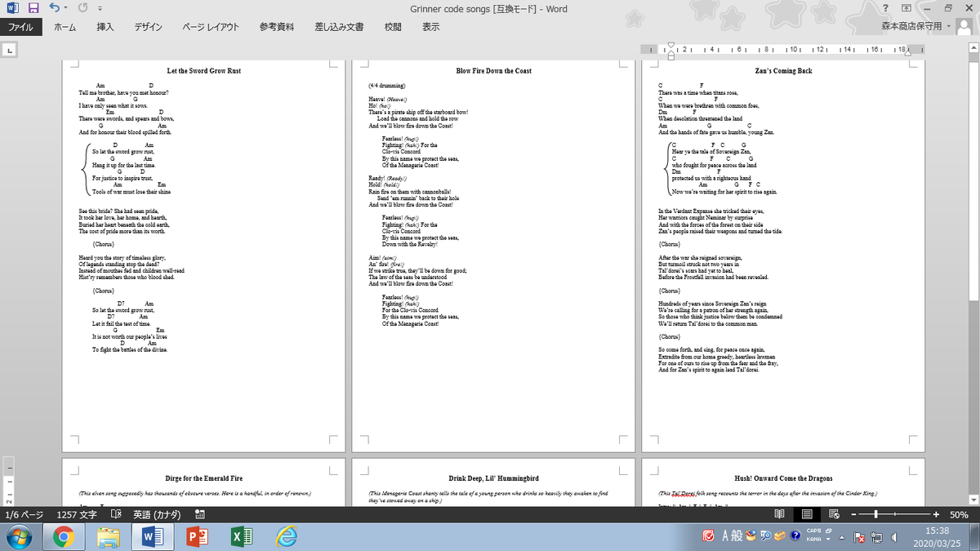
Task: Launch PowerPoint from taskbar
Action: [x=198, y=537]
